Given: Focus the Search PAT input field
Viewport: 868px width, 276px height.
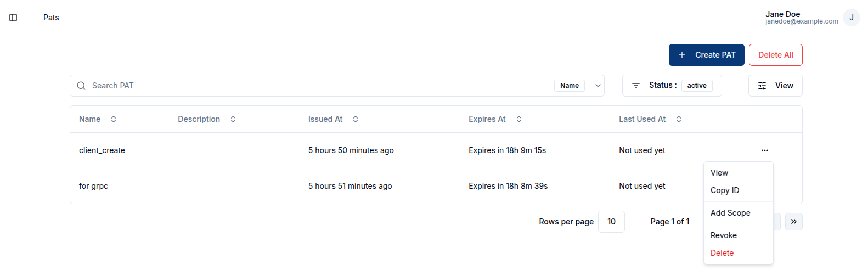Looking at the screenshot, I should pos(318,86).
